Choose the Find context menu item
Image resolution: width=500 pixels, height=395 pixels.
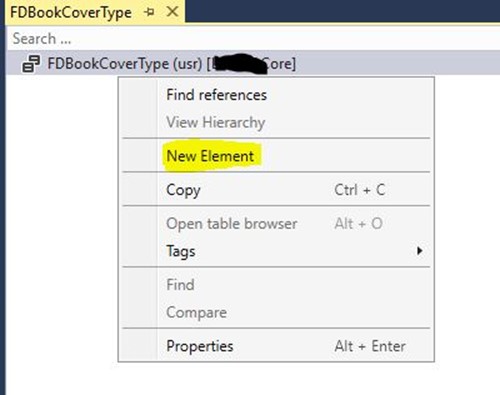point(180,285)
